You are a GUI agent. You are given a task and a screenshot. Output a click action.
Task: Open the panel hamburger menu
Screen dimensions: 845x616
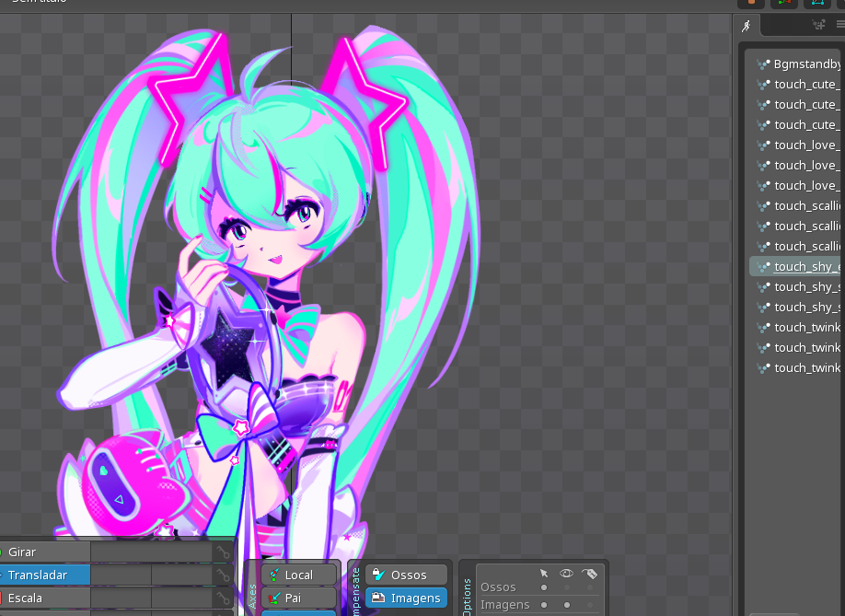[x=840, y=26]
